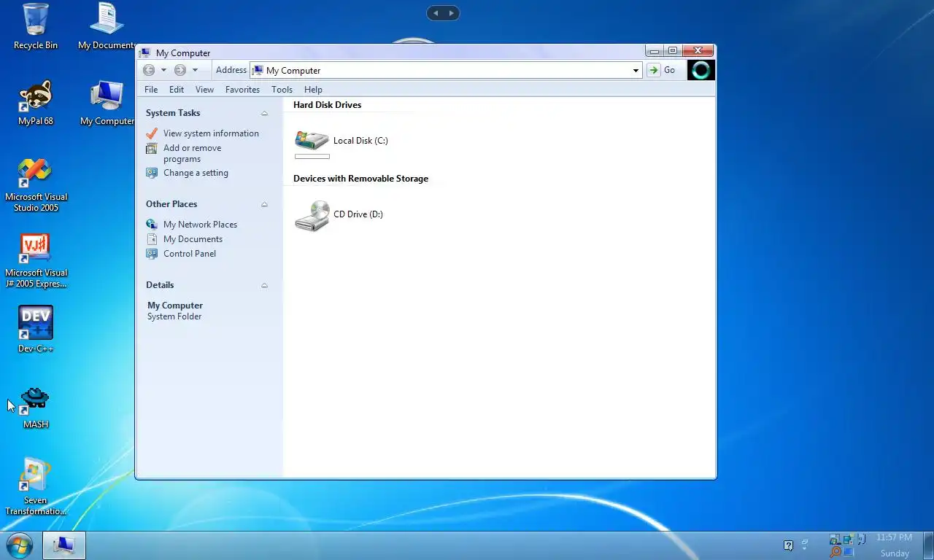Click the System Tasks panel title

(173, 113)
